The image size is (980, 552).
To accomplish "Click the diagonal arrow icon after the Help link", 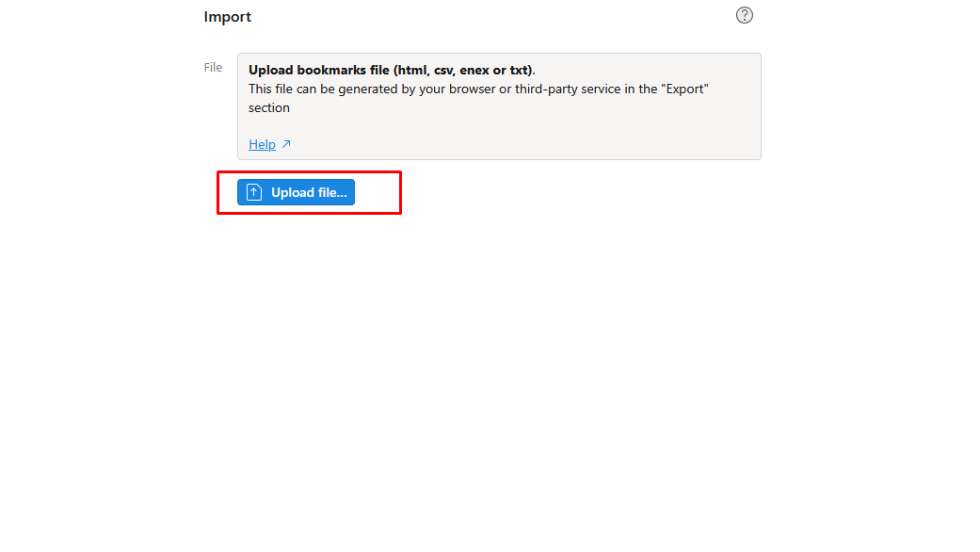I will pos(285,143).
